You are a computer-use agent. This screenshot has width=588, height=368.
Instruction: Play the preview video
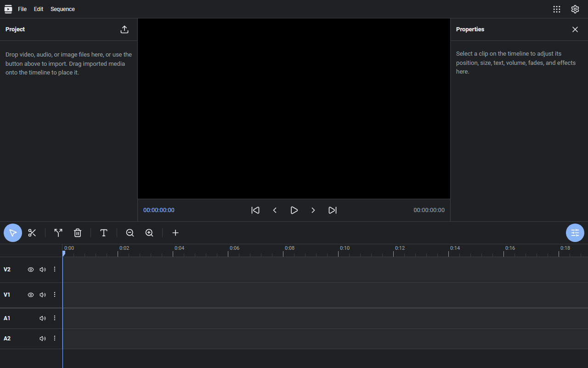point(294,210)
